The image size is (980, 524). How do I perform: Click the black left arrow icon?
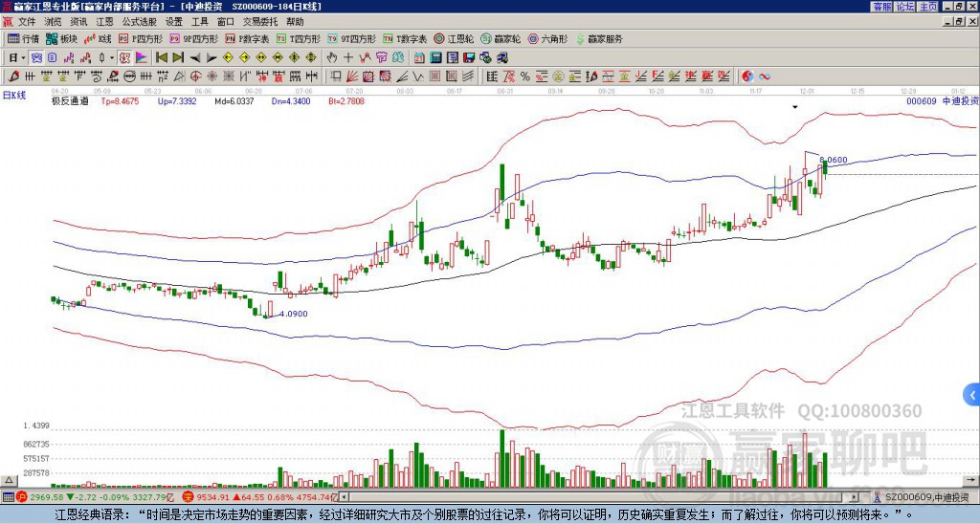(195, 58)
